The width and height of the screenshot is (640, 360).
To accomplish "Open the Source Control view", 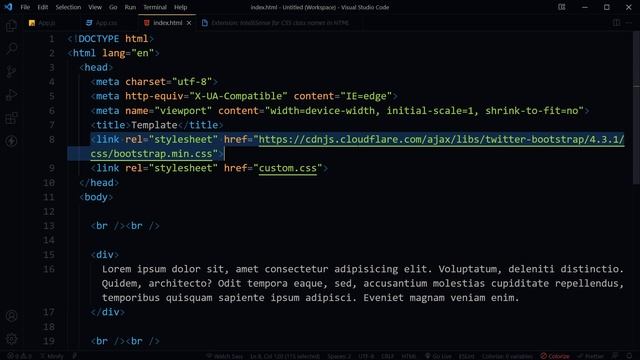I will 11,72.
